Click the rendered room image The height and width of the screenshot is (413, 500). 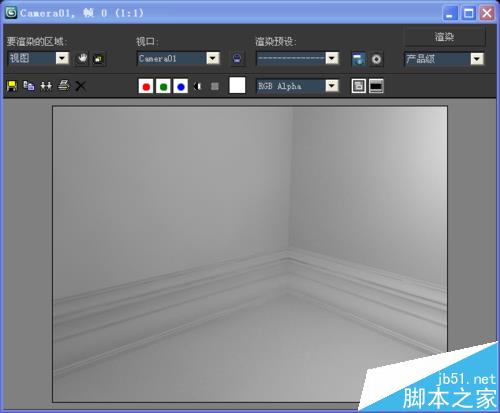(x=250, y=254)
